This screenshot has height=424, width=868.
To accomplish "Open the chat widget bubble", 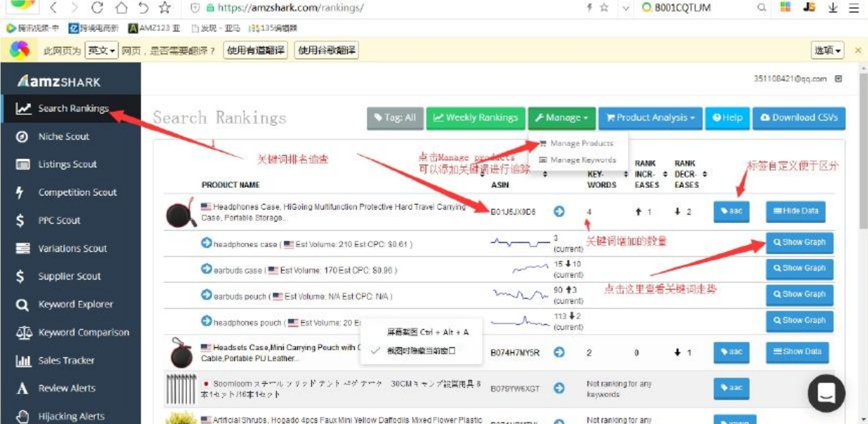I will 826,393.
